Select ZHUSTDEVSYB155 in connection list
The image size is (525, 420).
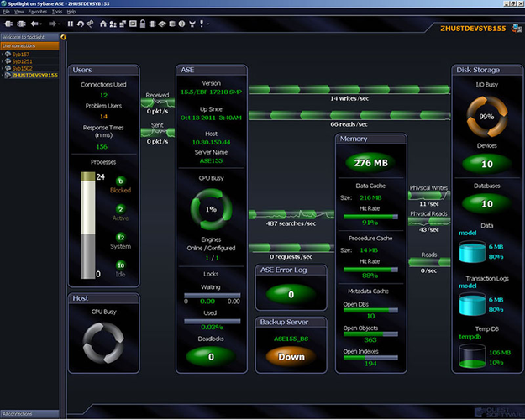pyautogui.click(x=34, y=76)
